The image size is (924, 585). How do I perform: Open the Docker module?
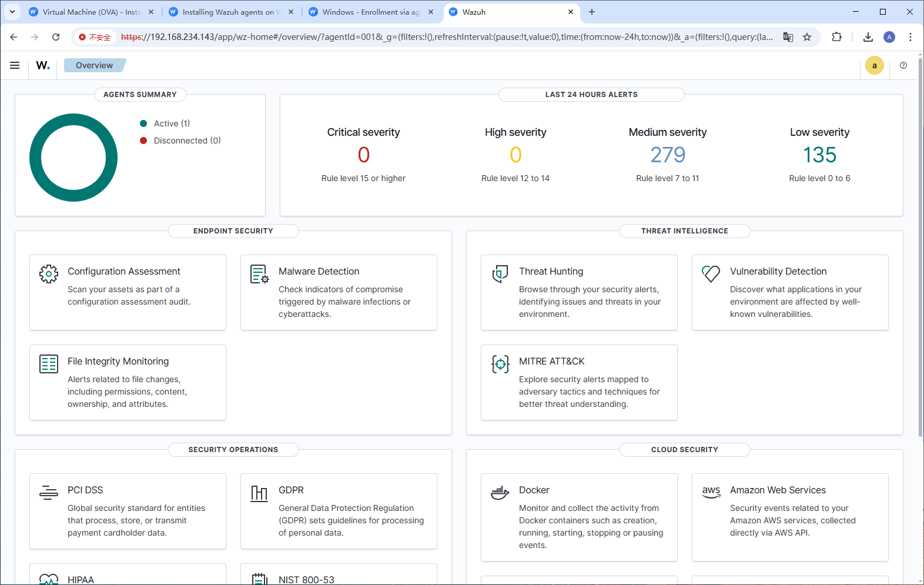pyautogui.click(x=579, y=517)
